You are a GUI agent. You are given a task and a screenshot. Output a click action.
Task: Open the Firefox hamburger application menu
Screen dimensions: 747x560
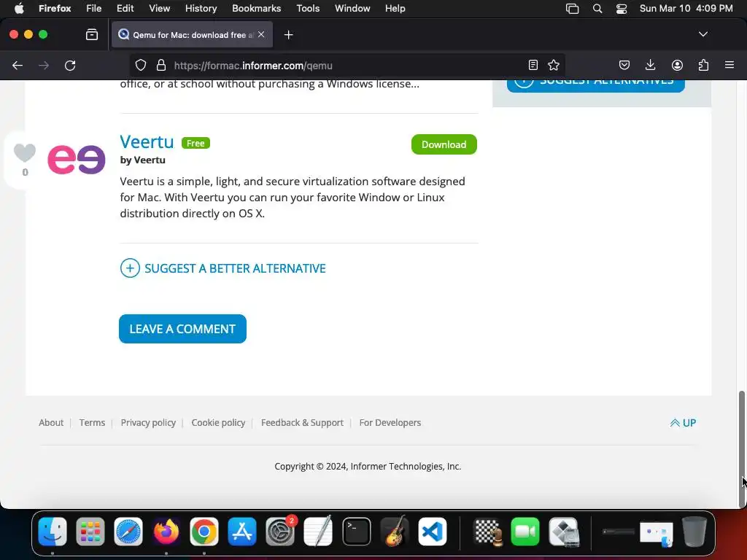click(729, 65)
